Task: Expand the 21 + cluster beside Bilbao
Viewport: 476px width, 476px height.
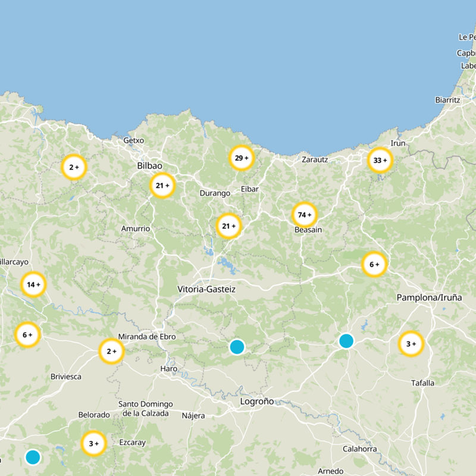Action: point(162,185)
